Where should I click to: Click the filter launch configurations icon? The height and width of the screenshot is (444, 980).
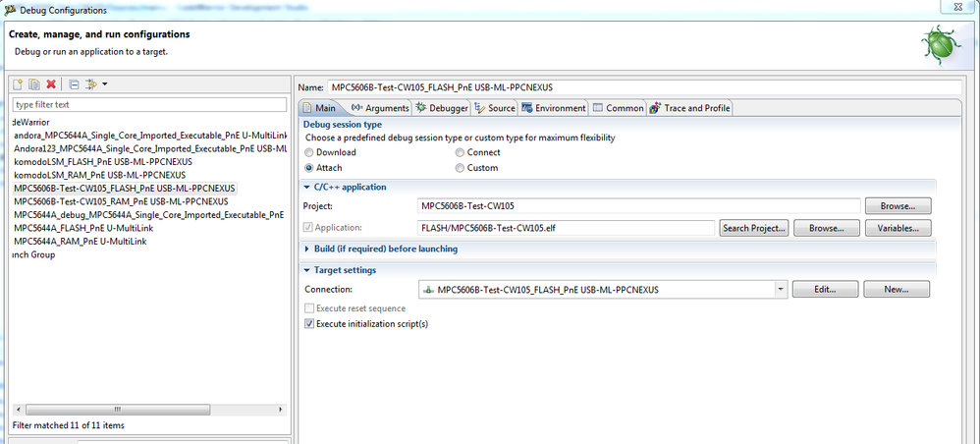(90, 84)
